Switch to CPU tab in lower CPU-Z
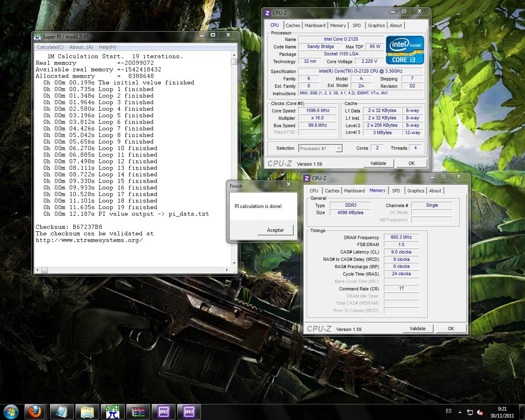Image resolution: width=525 pixels, height=420 pixels. [x=314, y=191]
